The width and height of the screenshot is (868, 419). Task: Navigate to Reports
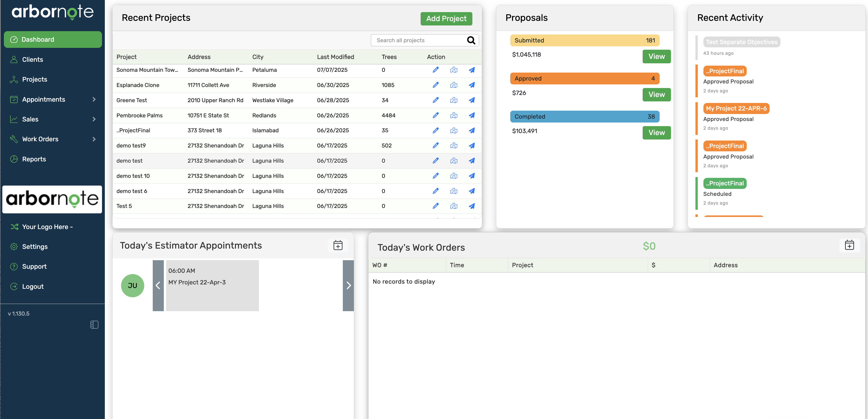click(x=34, y=159)
